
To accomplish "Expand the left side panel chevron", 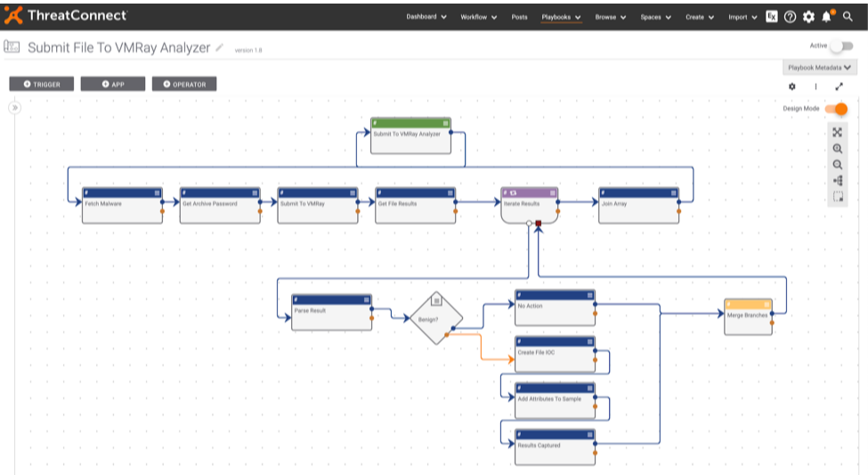I will point(15,108).
